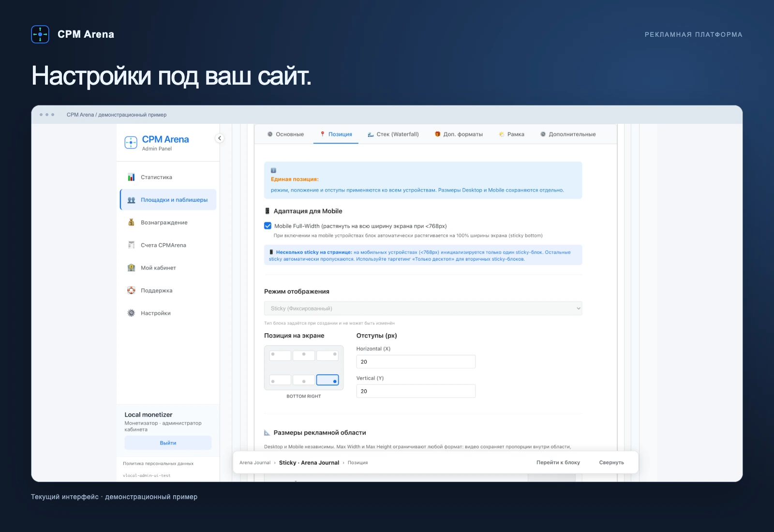Switch to the Доп. форматы tab
The width and height of the screenshot is (774, 532).
click(459, 134)
